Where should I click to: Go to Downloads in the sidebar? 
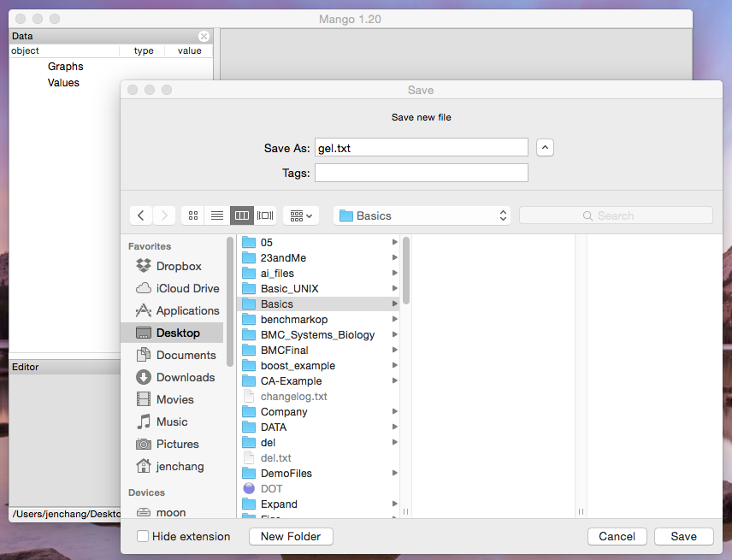tap(185, 377)
